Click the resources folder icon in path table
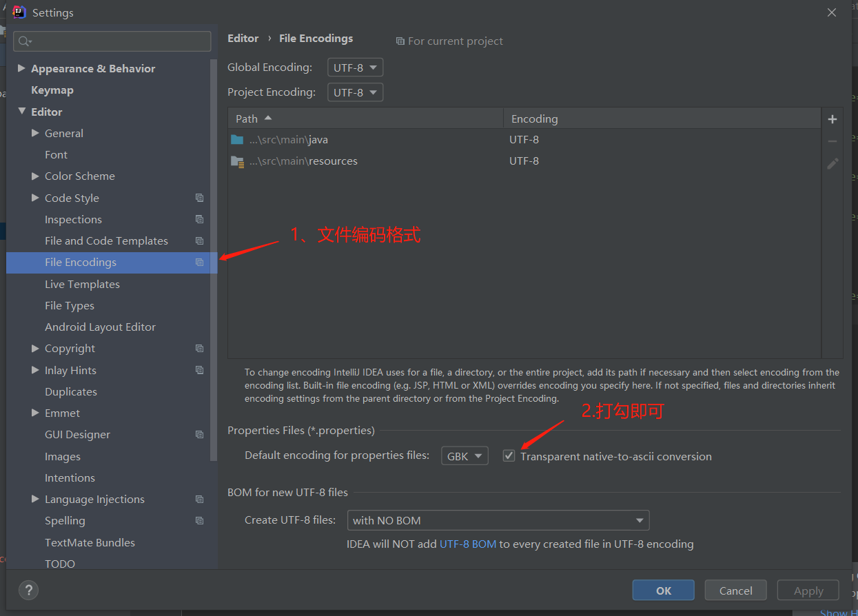Viewport: 858px width, 616px height. [237, 161]
